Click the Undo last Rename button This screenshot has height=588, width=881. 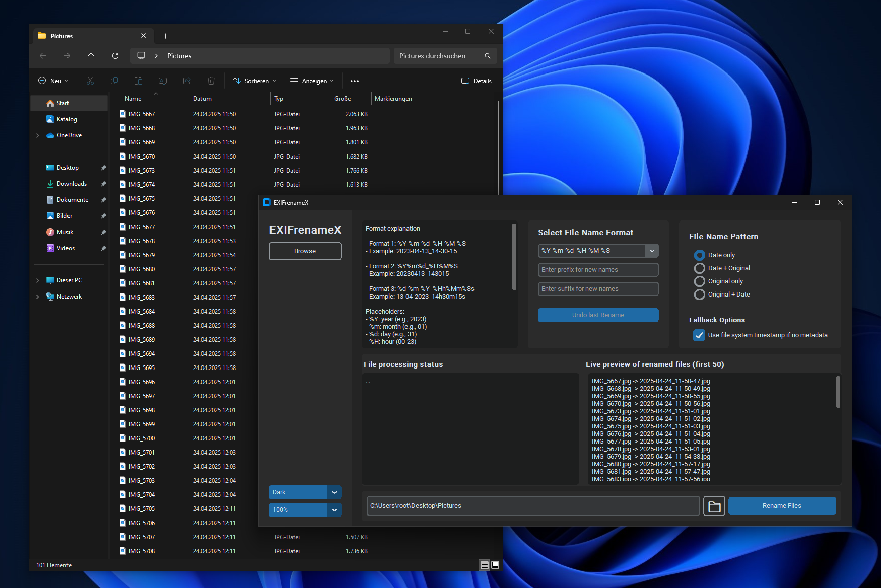[x=598, y=315]
